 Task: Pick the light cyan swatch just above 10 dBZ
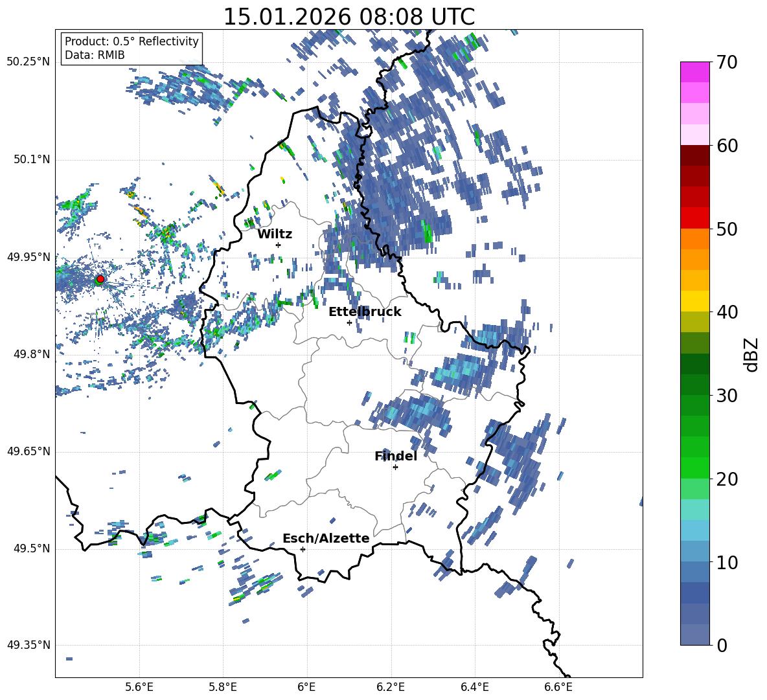(694, 551)
